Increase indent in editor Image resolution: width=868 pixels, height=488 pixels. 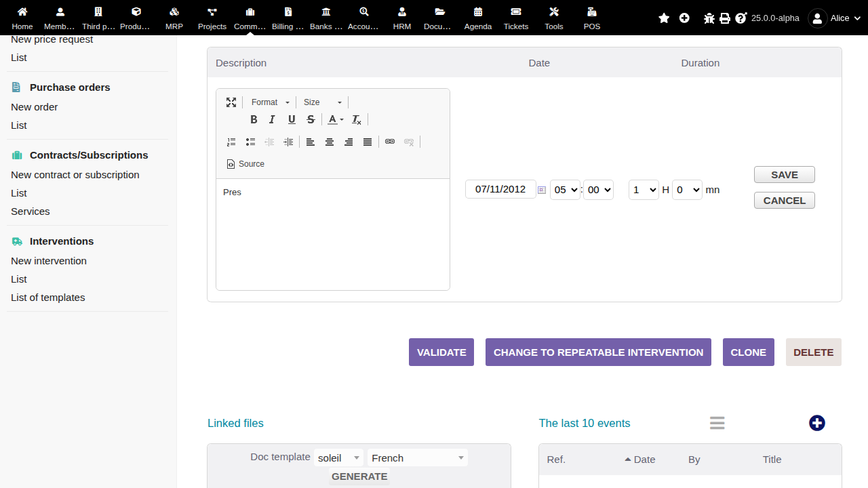pos(288,142)
